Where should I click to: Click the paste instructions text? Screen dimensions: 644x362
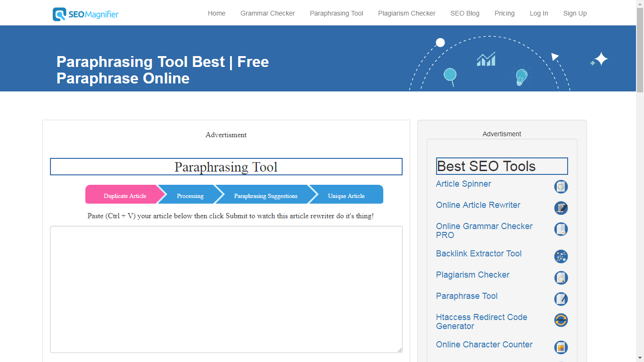tap(231, 216)
